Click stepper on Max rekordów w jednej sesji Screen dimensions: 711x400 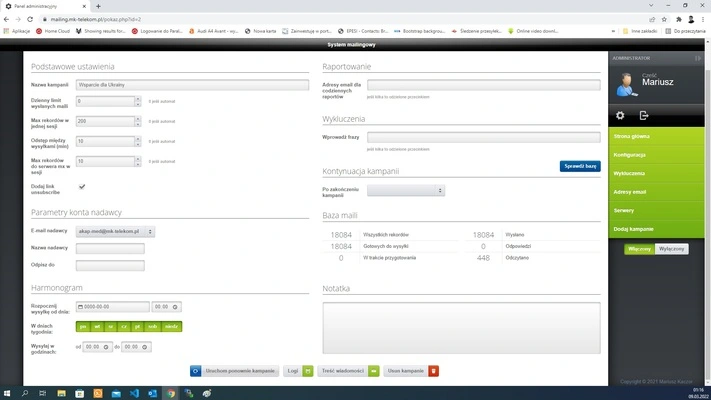click(x=138, y=121)
